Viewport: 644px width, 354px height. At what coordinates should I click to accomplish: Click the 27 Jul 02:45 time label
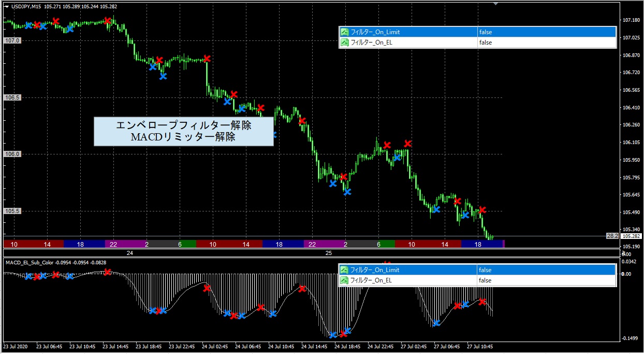(415, 346)
